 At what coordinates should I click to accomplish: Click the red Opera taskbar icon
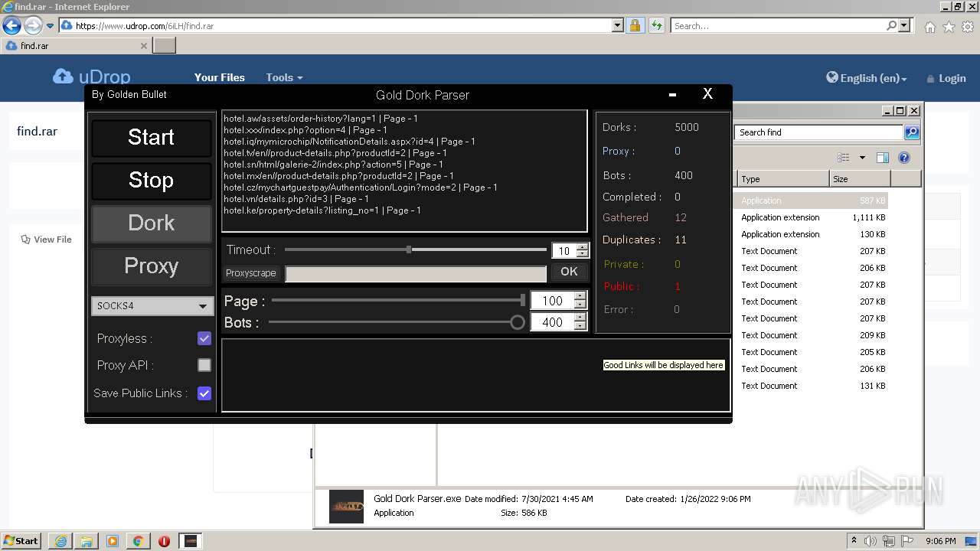164,541
